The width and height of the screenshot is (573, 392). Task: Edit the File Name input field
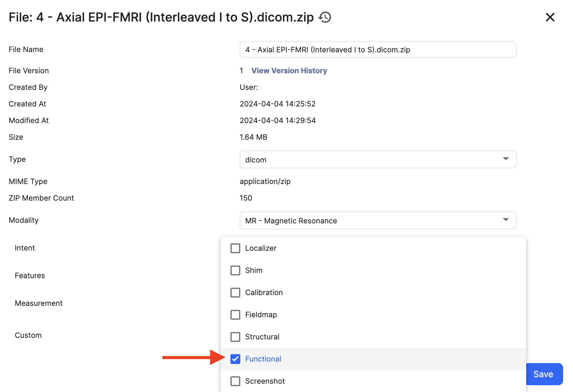[x=378, y=50]
